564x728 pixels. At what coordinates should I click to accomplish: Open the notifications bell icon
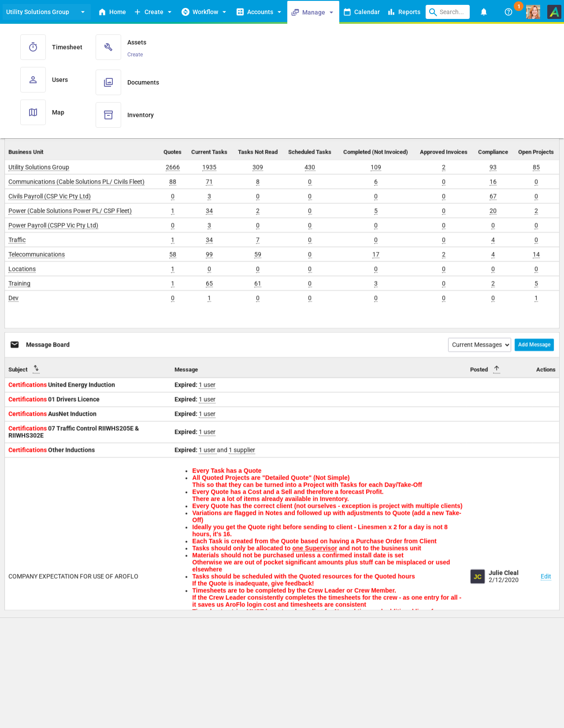pos(484,12)
